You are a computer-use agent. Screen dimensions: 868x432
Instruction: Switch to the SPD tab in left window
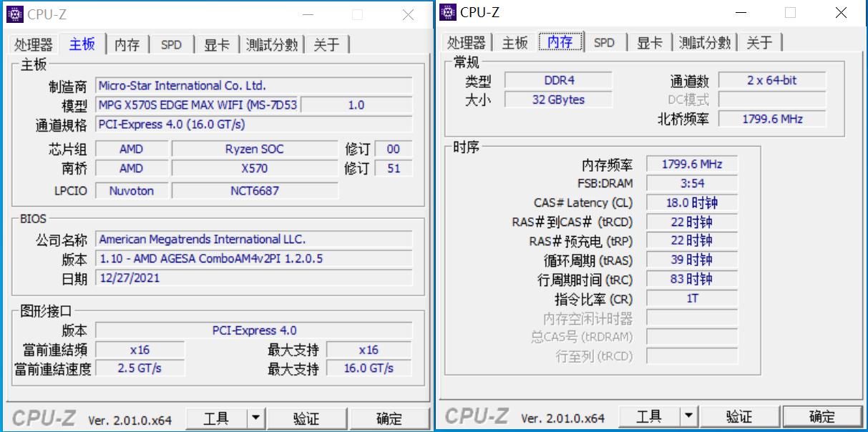tap(171, 44)
